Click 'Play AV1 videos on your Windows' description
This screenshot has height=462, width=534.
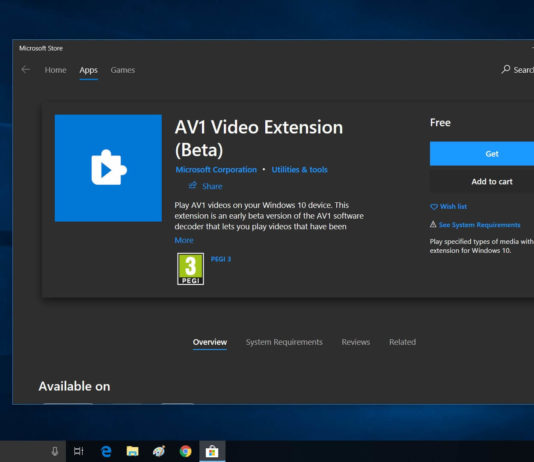pos(269,216)
